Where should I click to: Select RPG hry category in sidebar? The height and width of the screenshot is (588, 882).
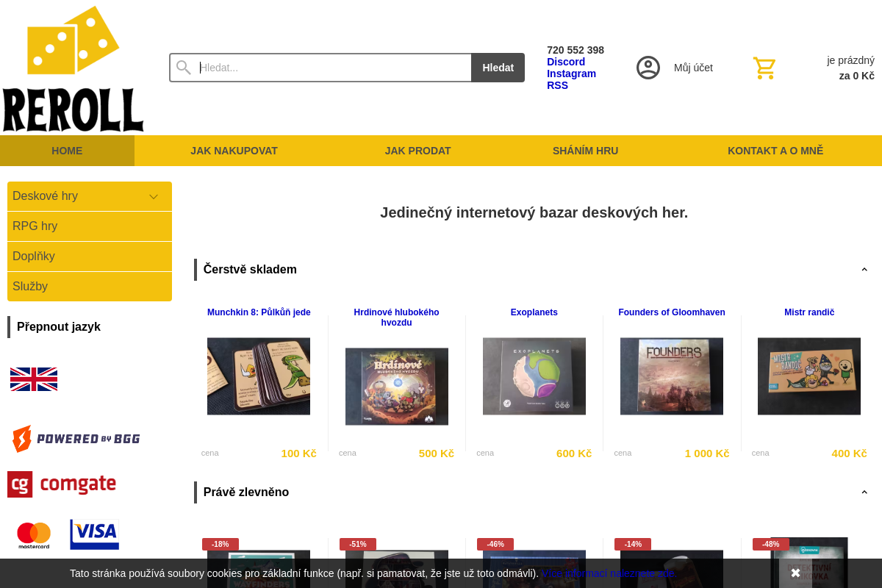(90, 226)
